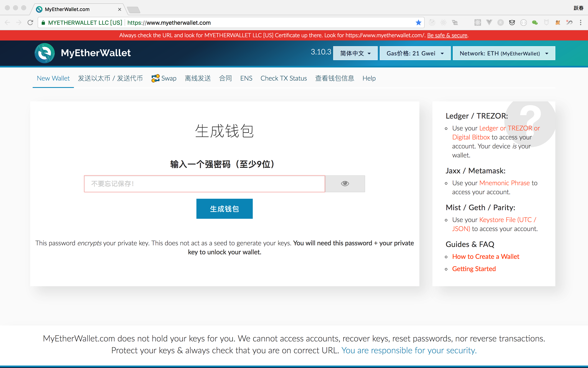588x368 pixels.
Task: Focus the password input field
Action: click(x=204, y=184)
